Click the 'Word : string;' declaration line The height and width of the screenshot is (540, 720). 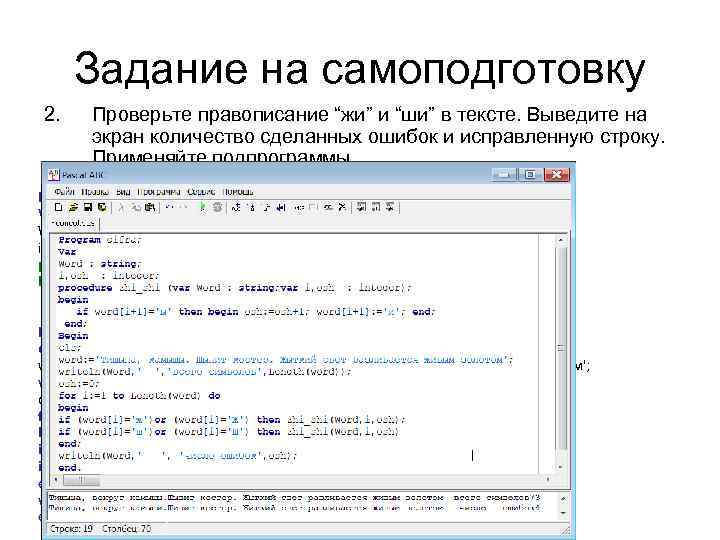click(x=100, y=264)
